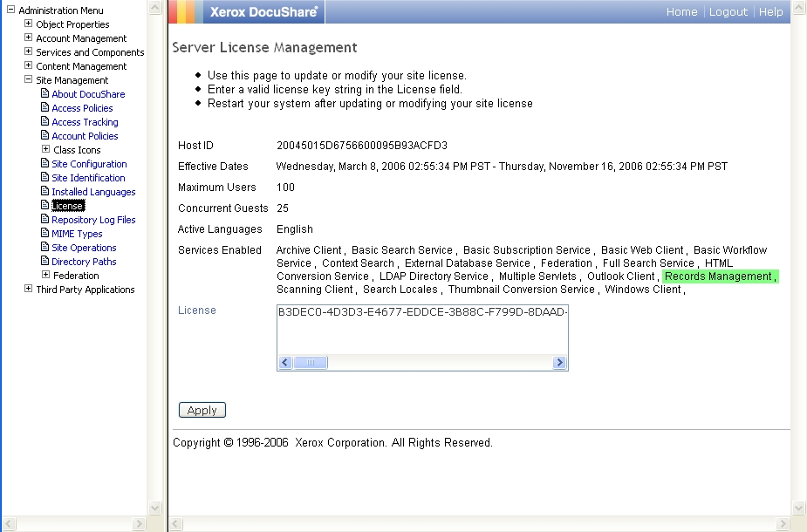Click the menu panel's horizontal scroll right arrow
807x532 pixels.
click(x=139, y=524)
